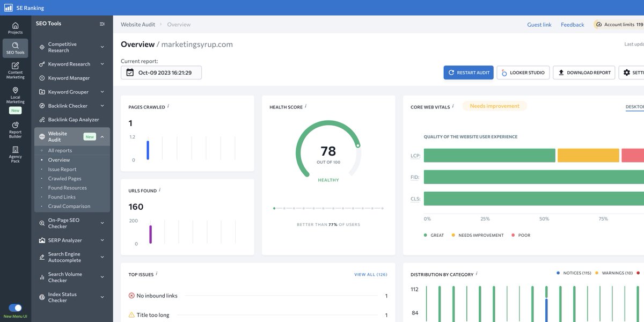Expand Keyword Research menu chevron
This screenshot has width=644, height=322.
pyautogui.click(x=102, y=64)
